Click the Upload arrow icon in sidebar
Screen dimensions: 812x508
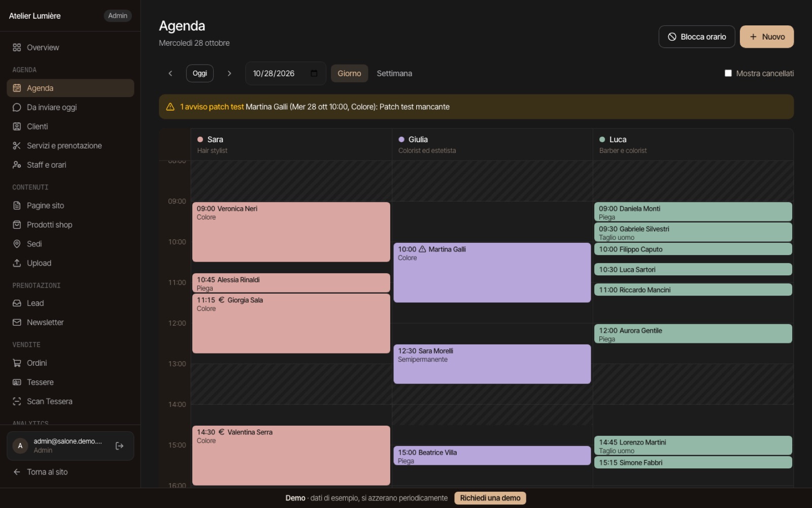(17, 263)
